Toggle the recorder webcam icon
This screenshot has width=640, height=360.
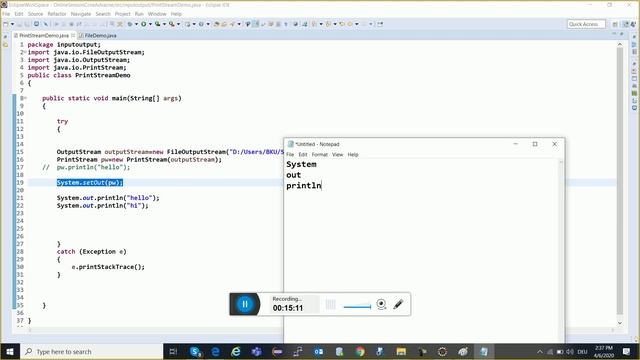coord(381,304)
